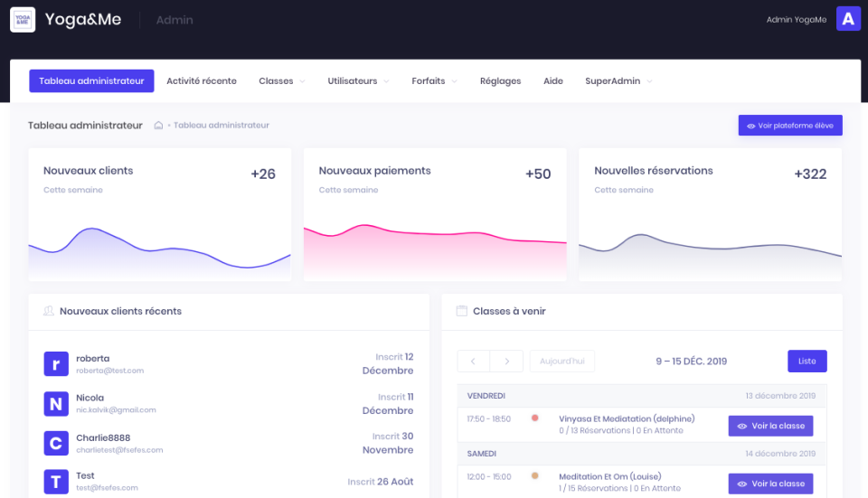The image size is (868, 498).
Task: Open the admin avatar 'A' icon
Action: [x=848, y=19]
